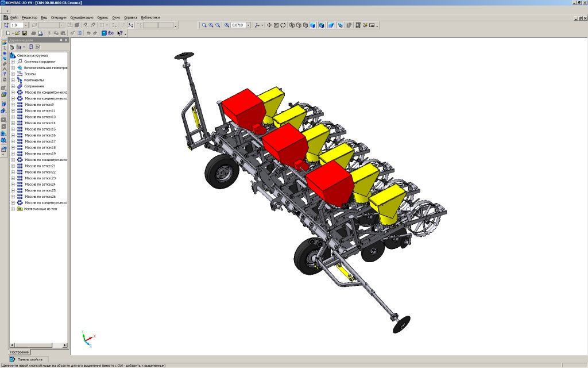The width and height of the screenshot is (588, 368).
Task: Open the zoom scale dropdown next to 0.0710
Action: pyautogui.click(x=248, y=25)
